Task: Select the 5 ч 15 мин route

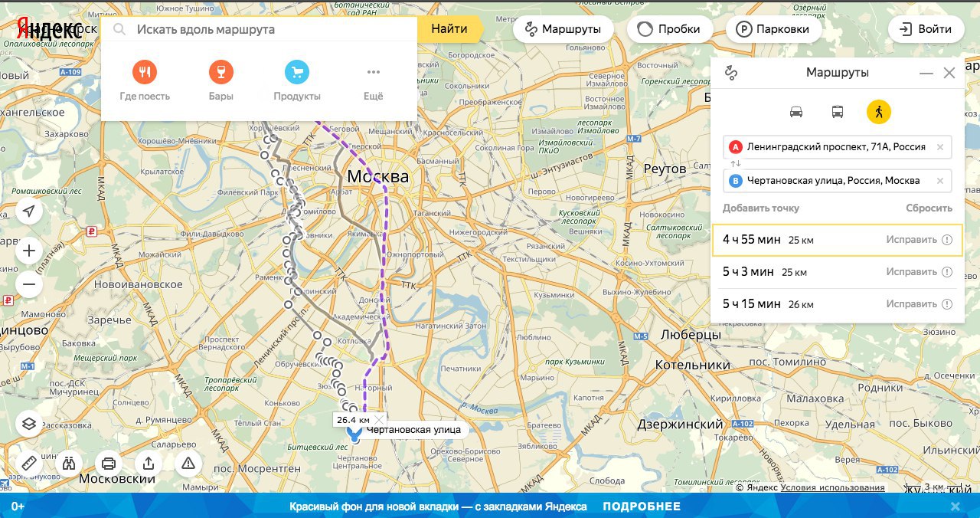Action: (837, 304)
